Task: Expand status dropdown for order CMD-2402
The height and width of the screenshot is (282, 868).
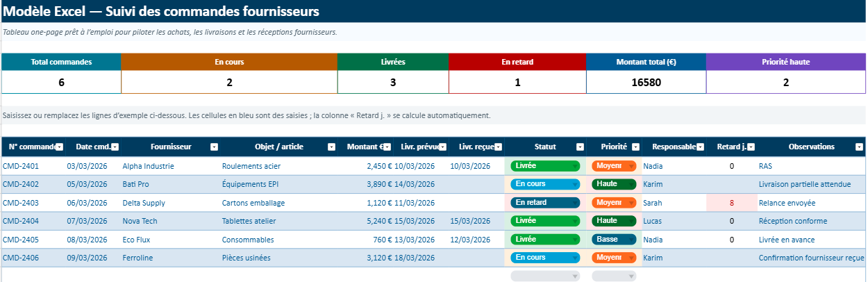Action: pos(573,185)
